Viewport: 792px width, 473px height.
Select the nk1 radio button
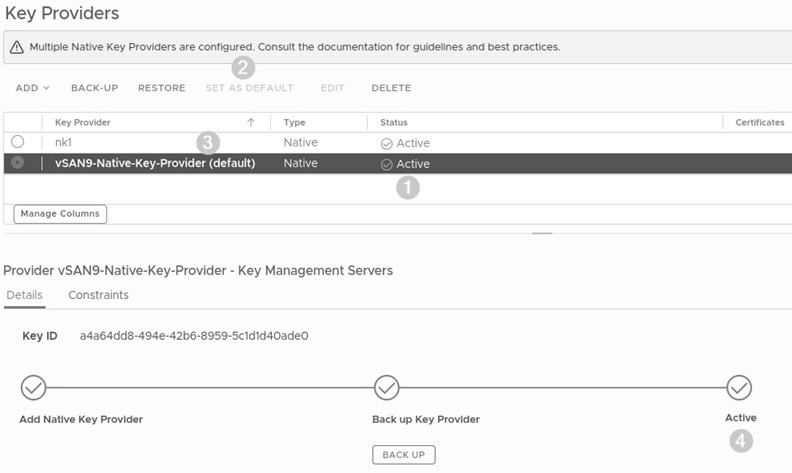tap(18, 141)
